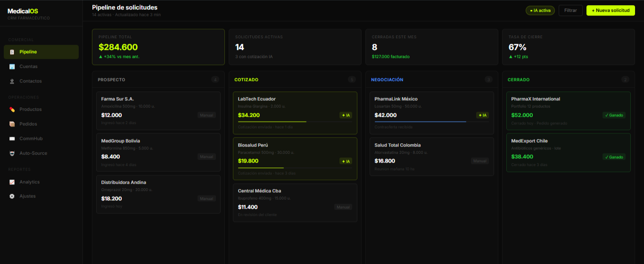Click the Manual tag on Farma Sur S.A.
Viewport: 644px width, 264px height.
pos(206,115)
